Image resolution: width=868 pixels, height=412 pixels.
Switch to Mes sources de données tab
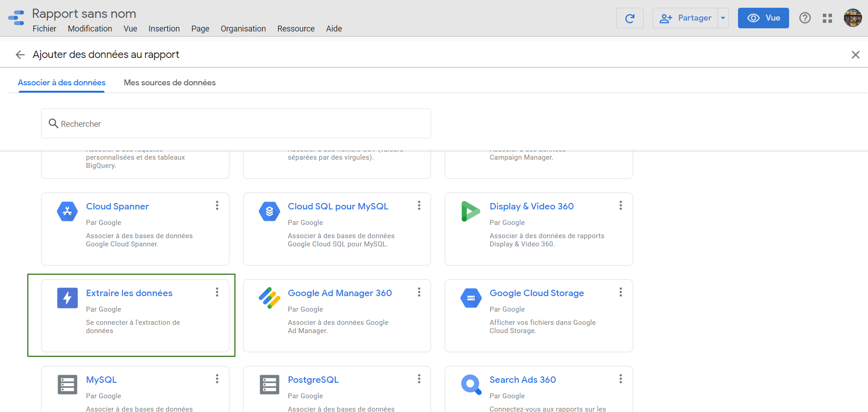pyautogui.click(x=170, y=83)
